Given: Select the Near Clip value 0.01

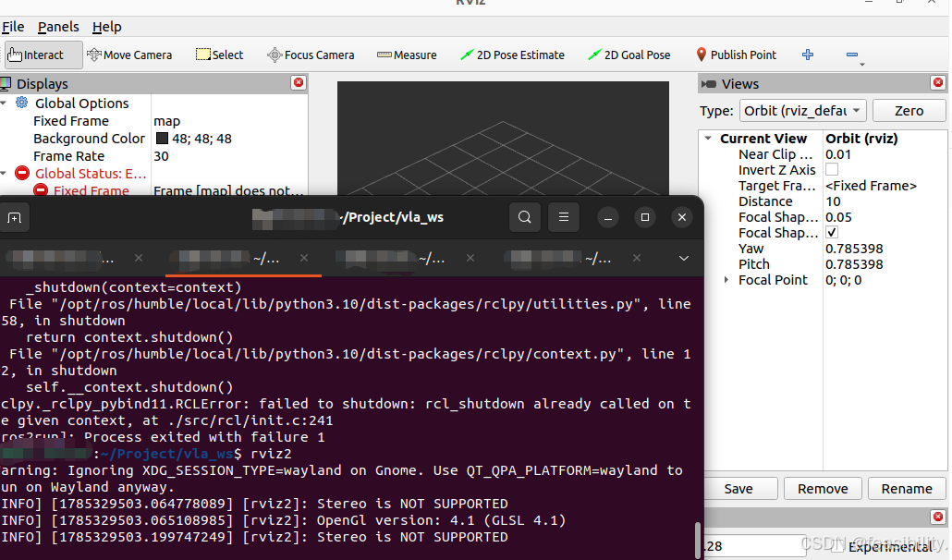Looking at the screenshot, I should tap(838, 154).
